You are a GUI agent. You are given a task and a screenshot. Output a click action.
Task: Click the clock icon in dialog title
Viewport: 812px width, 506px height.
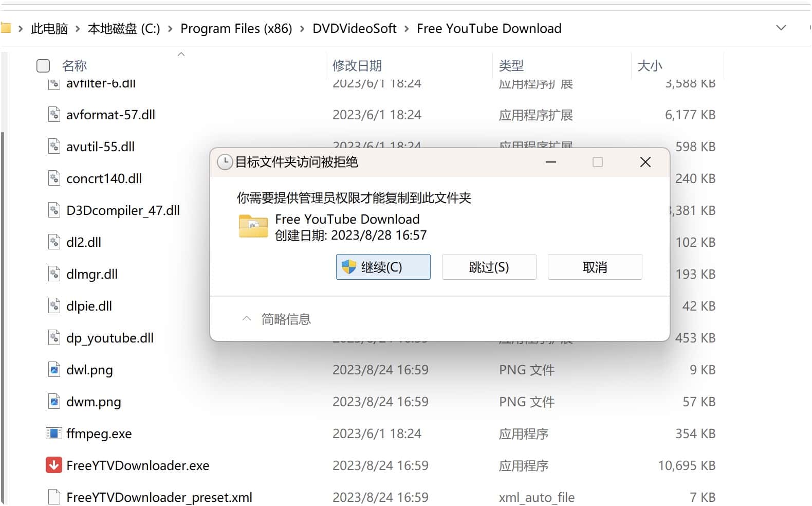tap(225, 162)
